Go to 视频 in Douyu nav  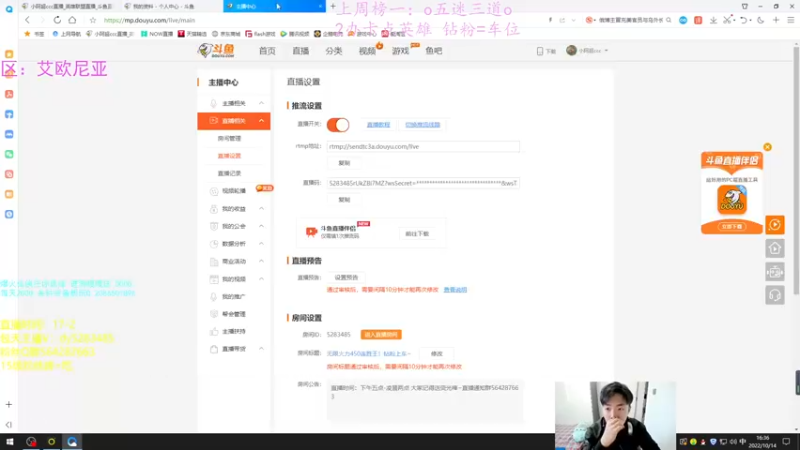367,51
